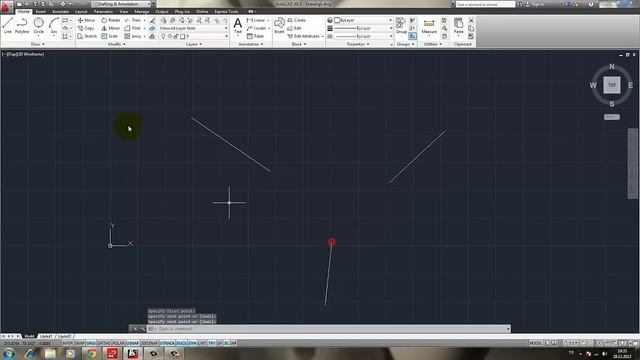Activate the Copy command

click(86, 28)
